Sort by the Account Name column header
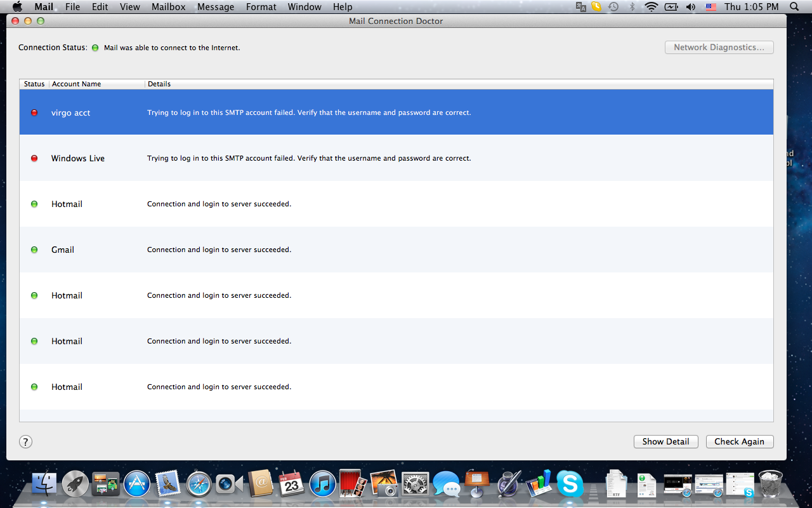812x508 pixels. pos(97,84)
